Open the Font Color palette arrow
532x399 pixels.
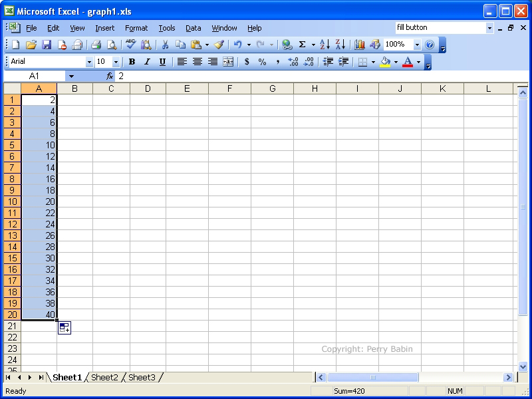click(x=418, y=62)
